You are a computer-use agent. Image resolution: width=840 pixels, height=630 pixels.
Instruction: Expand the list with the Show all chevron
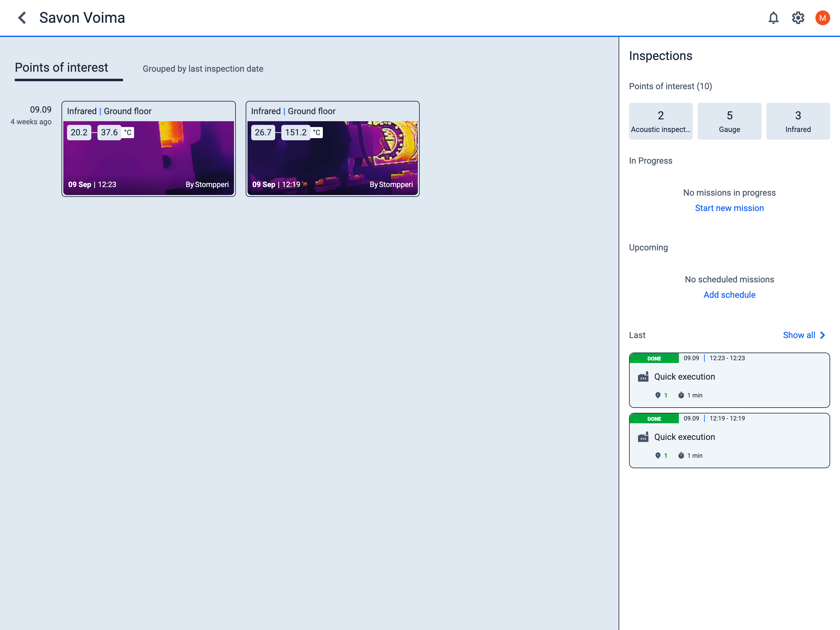pyautogui.click(x=823, y=335)
